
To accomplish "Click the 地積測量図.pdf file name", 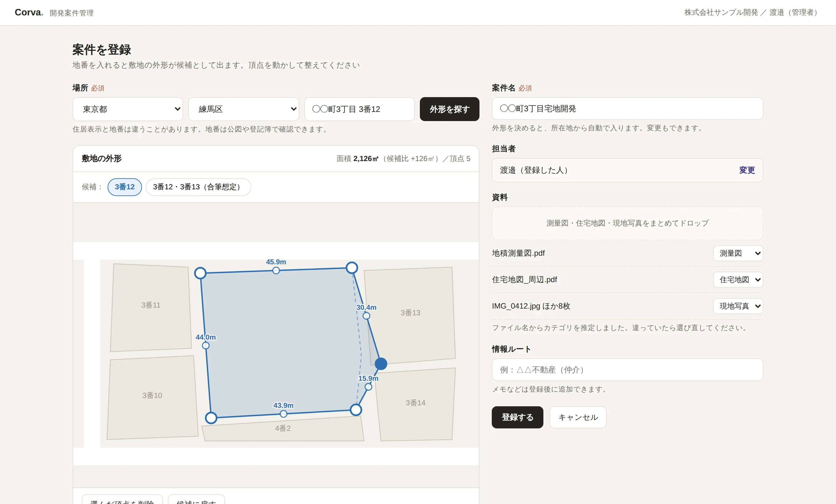I will [518, 253].
